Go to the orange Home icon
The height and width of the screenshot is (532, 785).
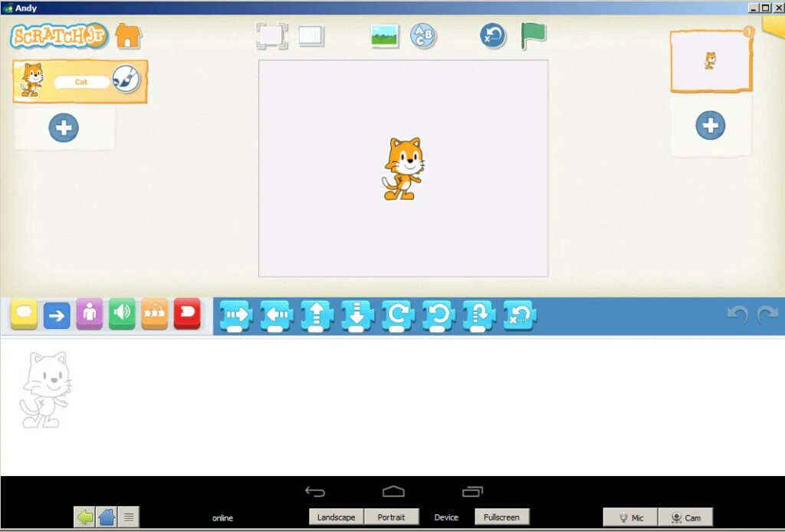(x=128, y=35)
